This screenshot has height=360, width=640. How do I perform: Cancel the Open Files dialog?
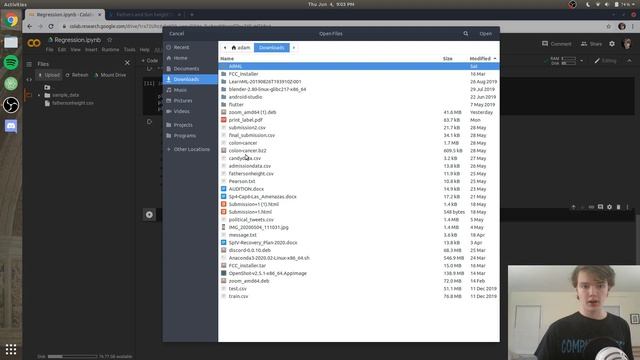[177, 33]
